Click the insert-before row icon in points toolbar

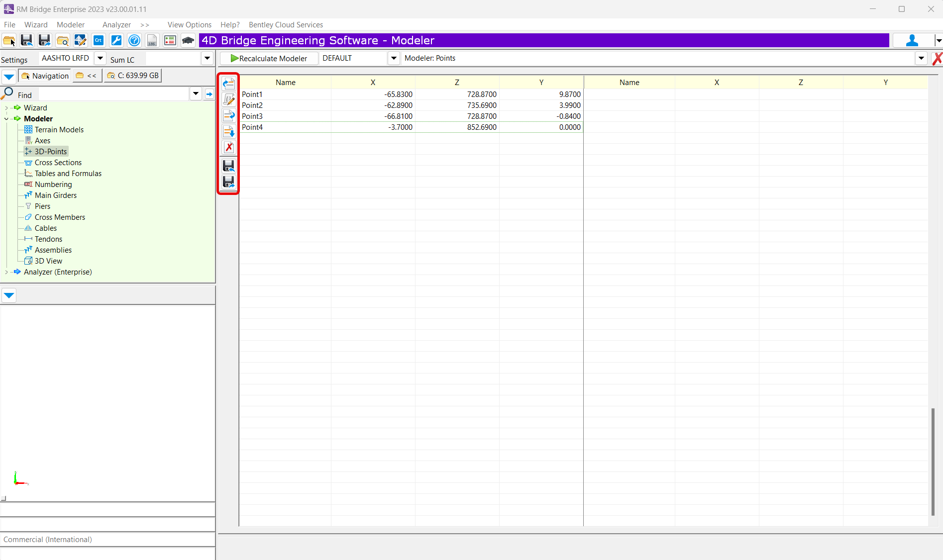click(229, 84)
